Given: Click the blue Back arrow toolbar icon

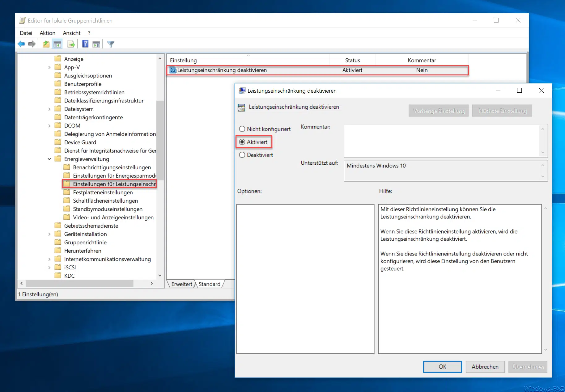Looking at the screenshot, I should (21, 44).
